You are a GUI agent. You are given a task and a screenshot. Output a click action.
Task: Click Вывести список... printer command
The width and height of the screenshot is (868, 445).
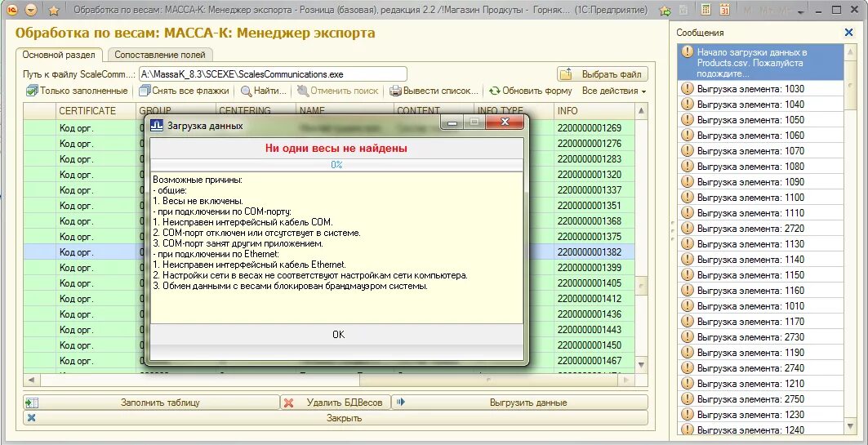tap(434, 91)
